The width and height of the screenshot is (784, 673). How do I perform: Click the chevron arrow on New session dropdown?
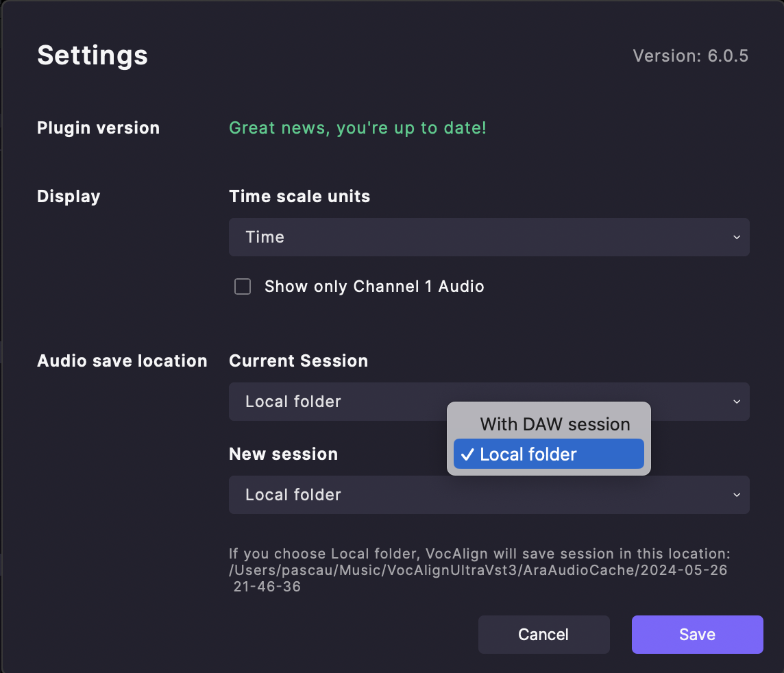[737, 495]
